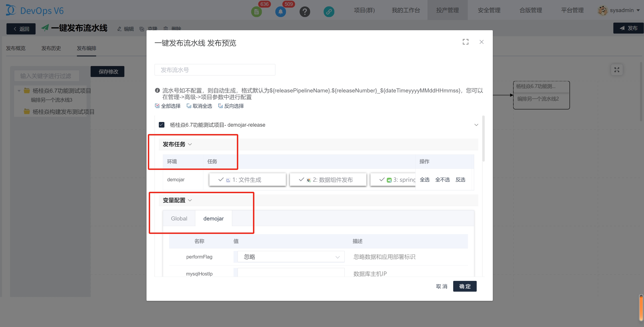
Task: Click the 全部选择 select-all icon
Action: pos(157,106)
